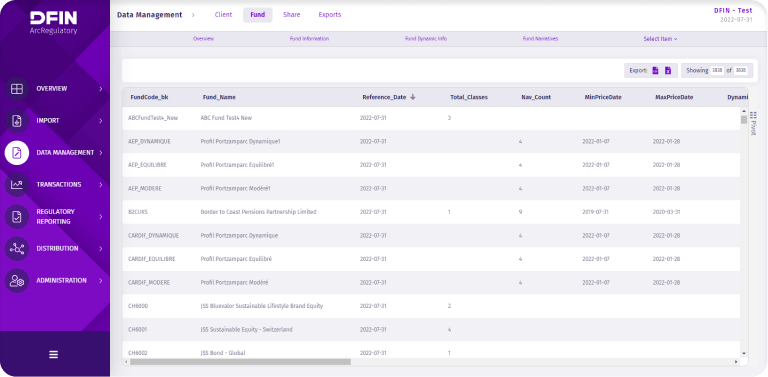
Task: Sort by Fund_Name column header
Action: point(219,97)
